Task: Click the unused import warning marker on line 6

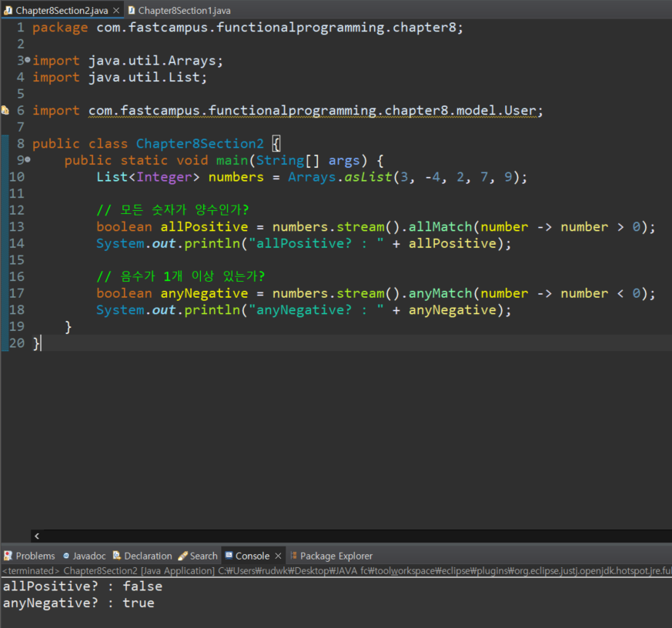Action: pyautogui.click(x=5, y=111)
